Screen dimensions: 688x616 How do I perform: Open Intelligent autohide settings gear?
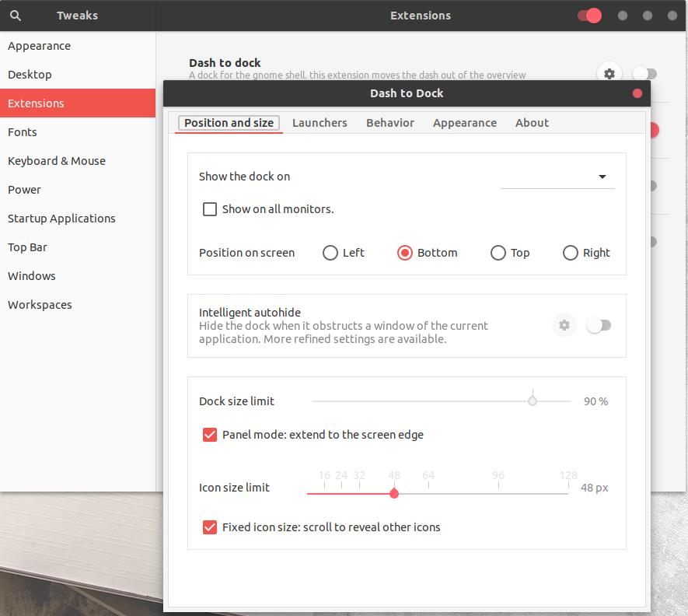[564, 325]
